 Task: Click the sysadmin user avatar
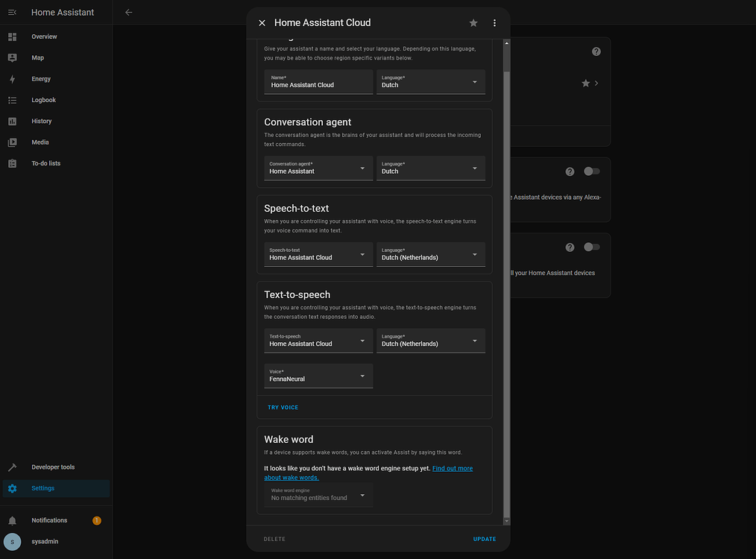(13, 542)
